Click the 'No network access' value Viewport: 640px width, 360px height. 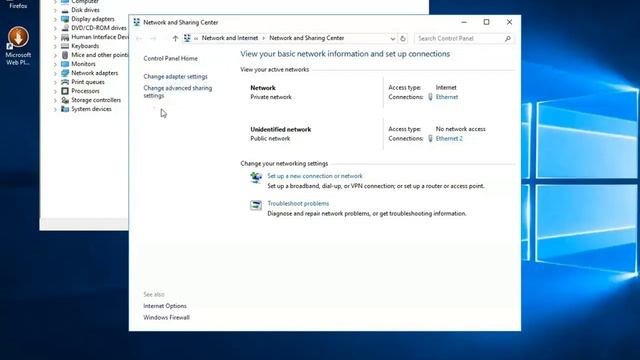coord(460,129)
